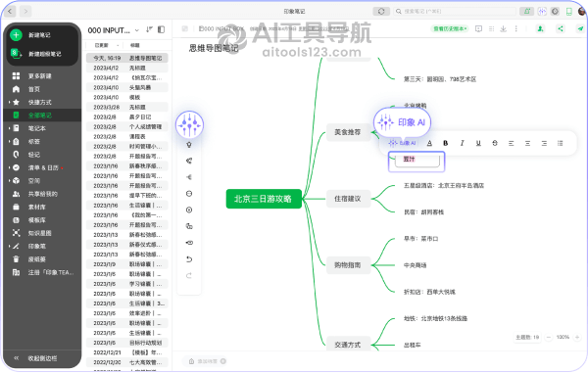Screen dimensions: 588x373
Task: Zoom in with the plus button
Action: 577,337
